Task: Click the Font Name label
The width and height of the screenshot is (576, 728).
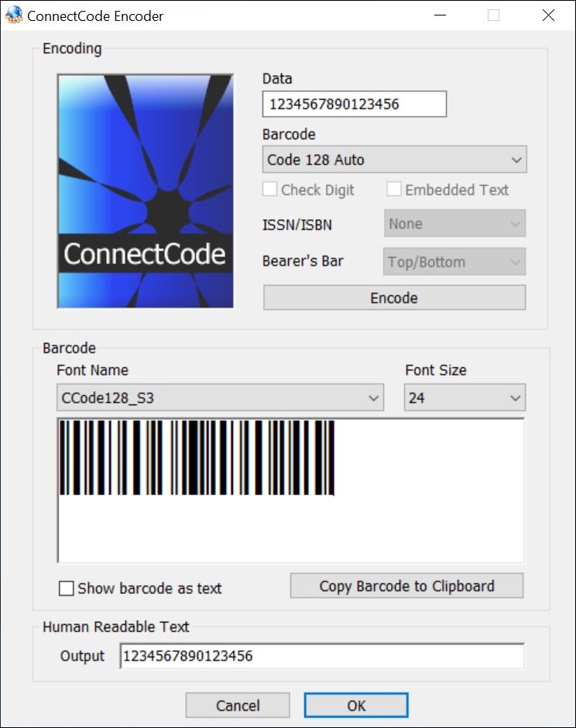Action: [92, 370]
